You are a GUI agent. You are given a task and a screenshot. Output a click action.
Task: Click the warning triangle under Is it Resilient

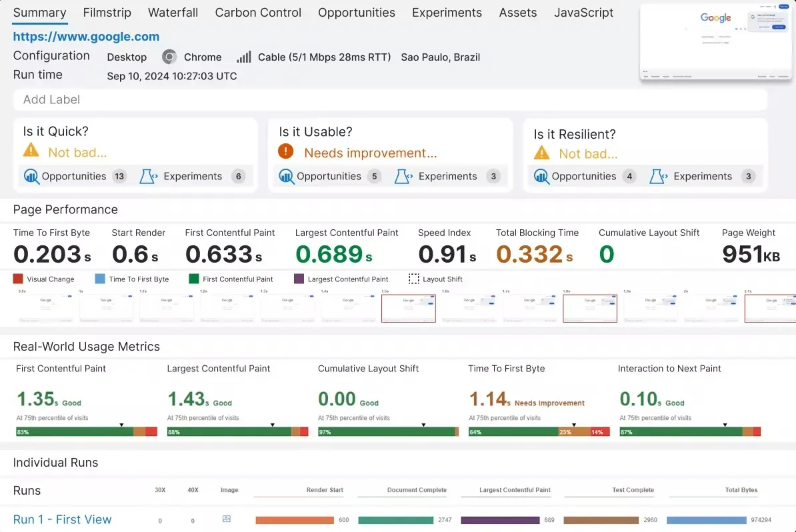pos(541,153)
